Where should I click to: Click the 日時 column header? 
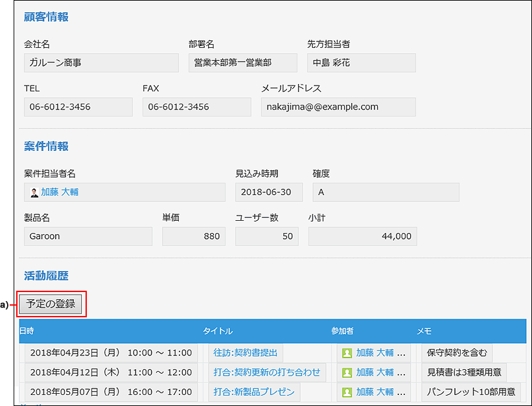pos(27,331)
